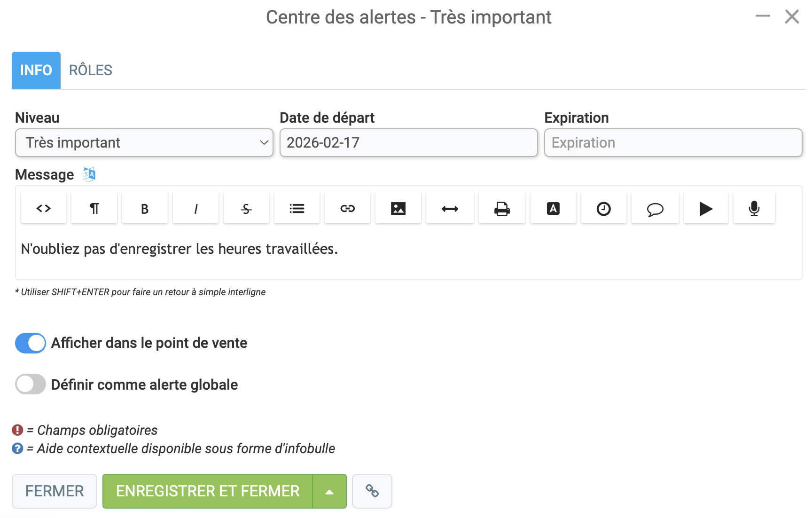Image resolution: width=812 pixels, height=518 pixels.
Task: Insert a bulleted list
Action: (297, 208)
